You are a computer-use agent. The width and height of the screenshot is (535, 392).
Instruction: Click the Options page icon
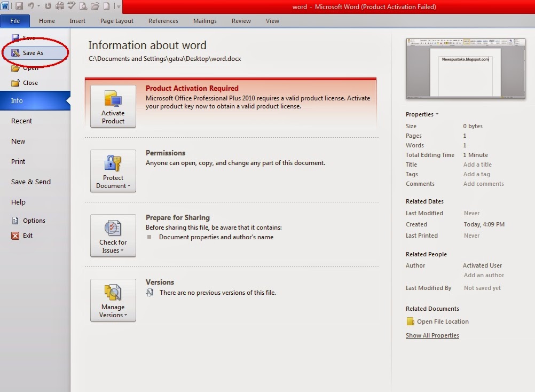(15, 221)
